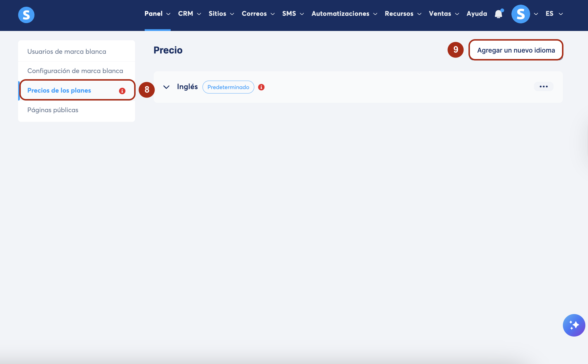Screen dimensions: 588x364
Task: Open the notifications bell
Action: click(x=499, y=14)
